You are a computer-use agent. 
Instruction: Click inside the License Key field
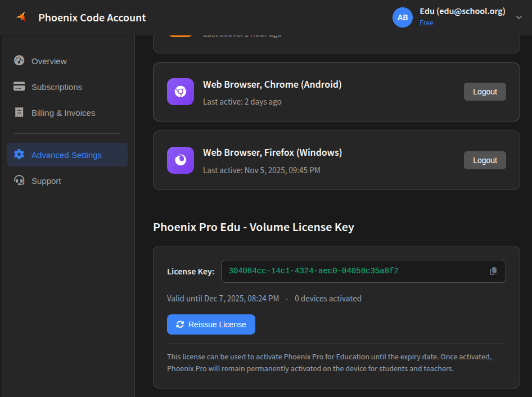pos(349,271)
